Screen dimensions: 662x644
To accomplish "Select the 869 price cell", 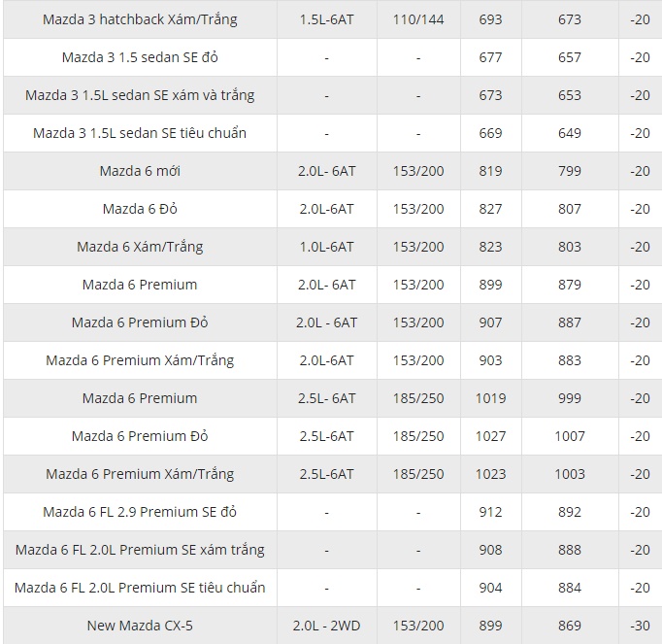I will pos(570,626).
